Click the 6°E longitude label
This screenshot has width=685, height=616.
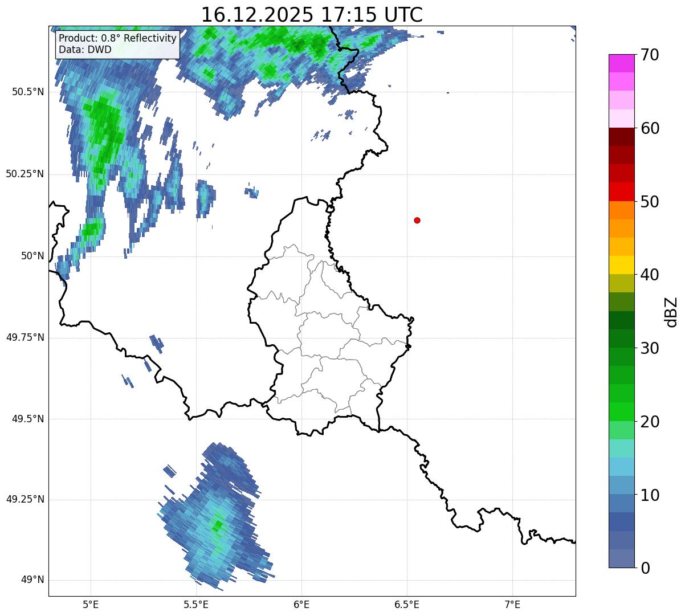point(301,604)
